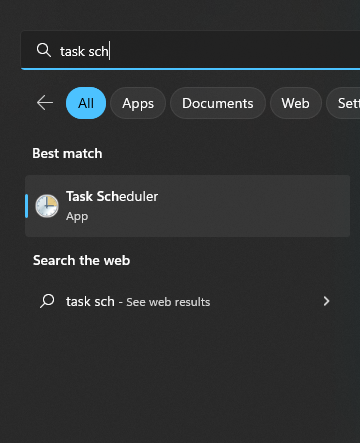Switch to the Web filter
The width and height of the screenshot is (360, 443).
point(295,103)
